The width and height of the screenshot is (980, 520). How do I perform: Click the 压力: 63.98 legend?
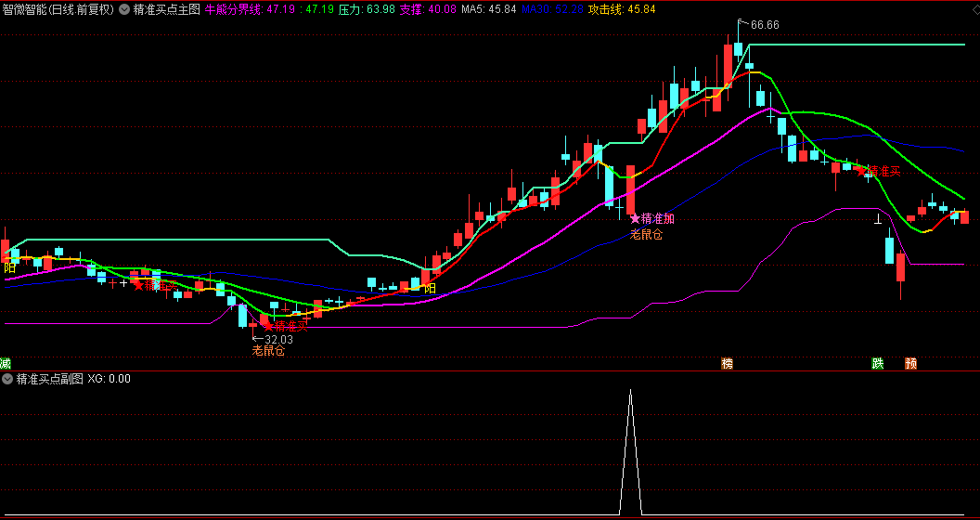[367, 9]
